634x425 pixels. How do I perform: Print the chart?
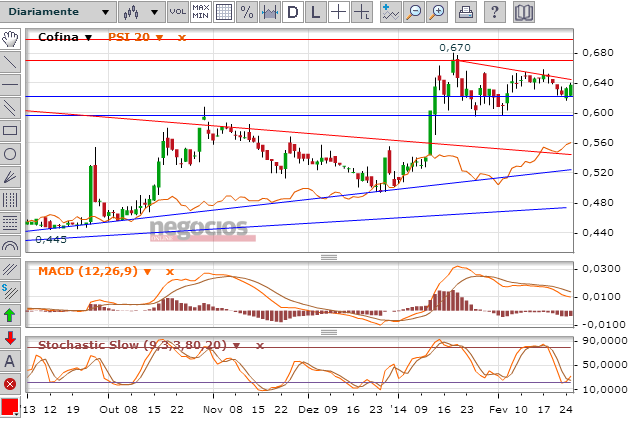coord(466,12)
